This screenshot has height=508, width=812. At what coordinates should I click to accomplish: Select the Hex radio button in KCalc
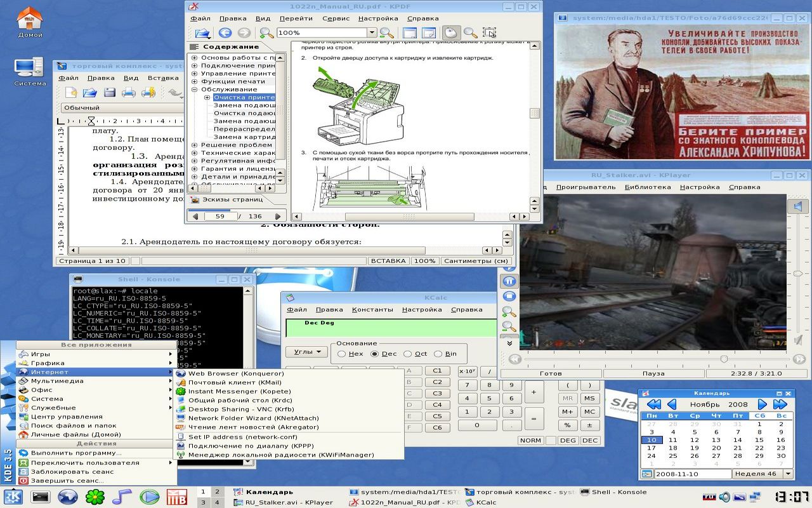click(342, 354)
